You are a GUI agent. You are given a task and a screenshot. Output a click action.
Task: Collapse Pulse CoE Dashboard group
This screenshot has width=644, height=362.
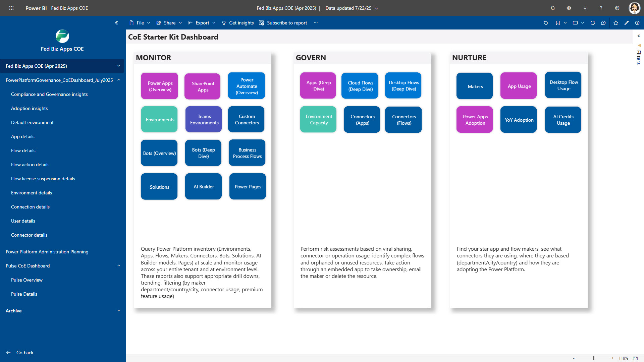[x=119, y=266]
